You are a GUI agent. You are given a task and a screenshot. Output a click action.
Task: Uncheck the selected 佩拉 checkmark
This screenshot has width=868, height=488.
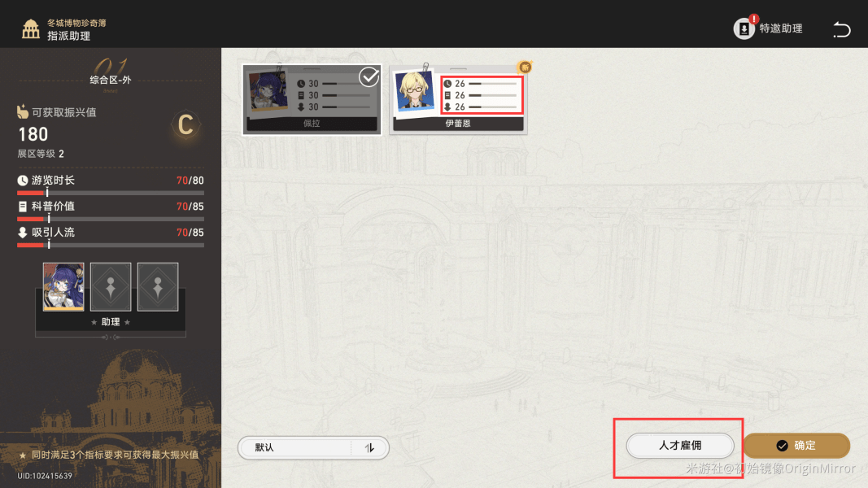pyautogui.click(x=369, y=77)
